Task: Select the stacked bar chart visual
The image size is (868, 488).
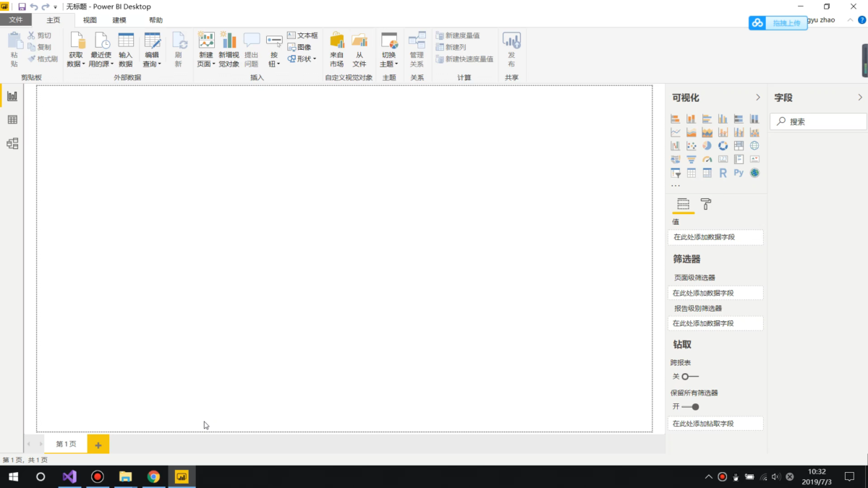Action: tap(675, 119)
